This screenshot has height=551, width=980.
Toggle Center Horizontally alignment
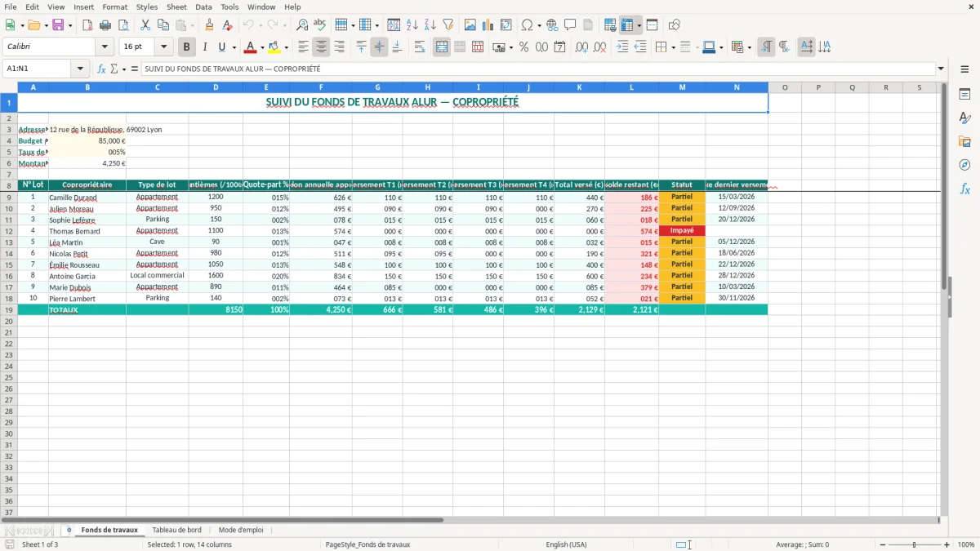point(322,47)
